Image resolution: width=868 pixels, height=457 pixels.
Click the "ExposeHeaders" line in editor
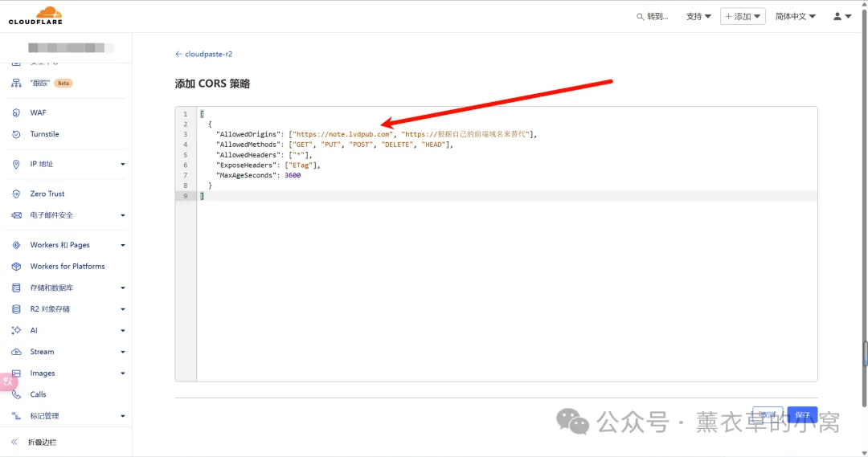coord(268,165)
